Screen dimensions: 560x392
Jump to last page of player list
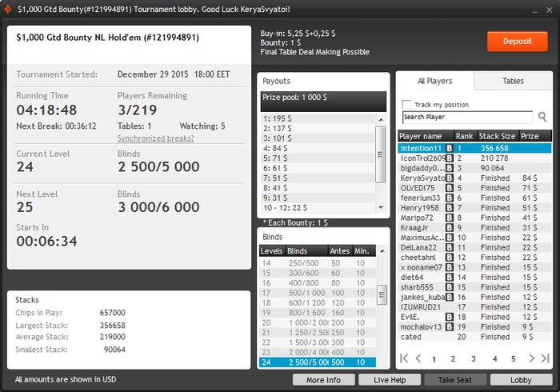point(545,358)
